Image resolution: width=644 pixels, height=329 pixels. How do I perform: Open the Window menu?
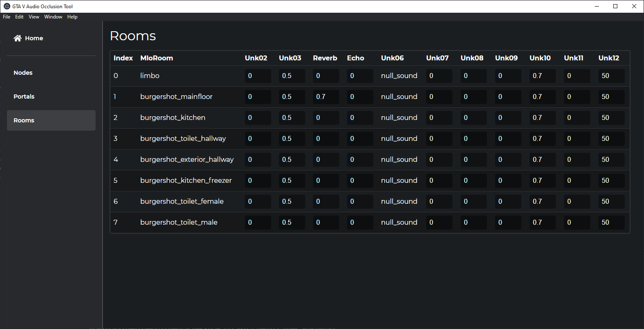53,17
